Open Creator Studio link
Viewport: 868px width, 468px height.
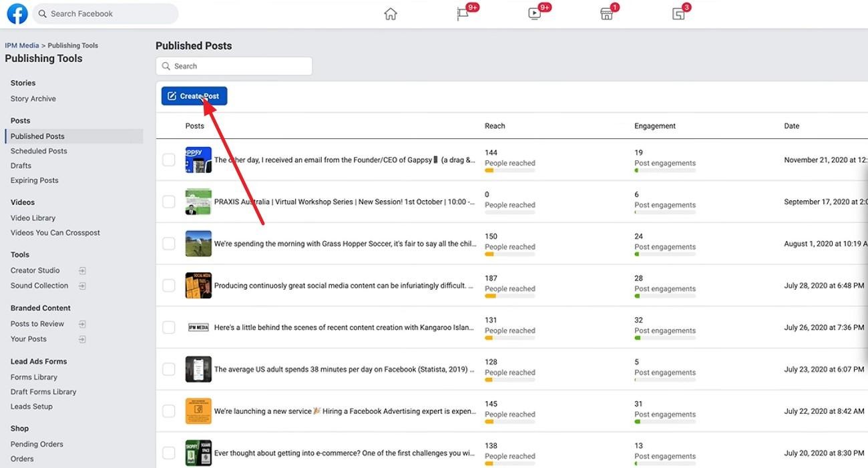coord(35,270)
